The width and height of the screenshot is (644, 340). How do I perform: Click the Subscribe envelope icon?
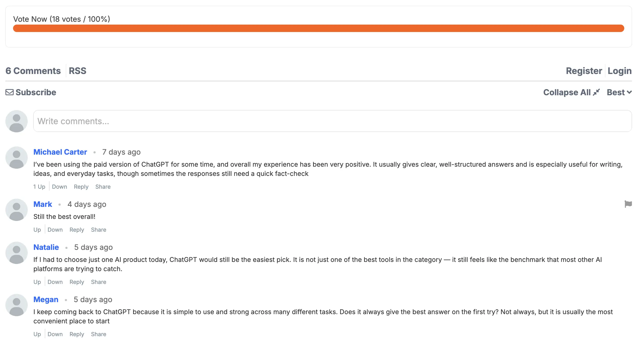(9, 92)
